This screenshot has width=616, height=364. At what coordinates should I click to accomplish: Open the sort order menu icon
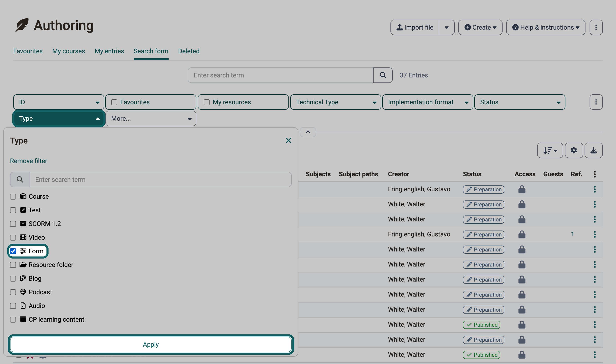tap(550, 150)
